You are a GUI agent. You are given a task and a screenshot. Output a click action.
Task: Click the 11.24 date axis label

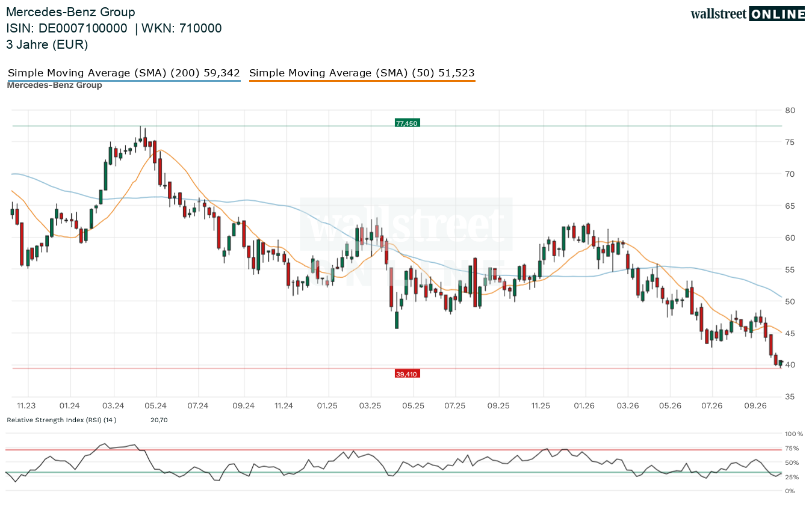(x=284, y=406)
